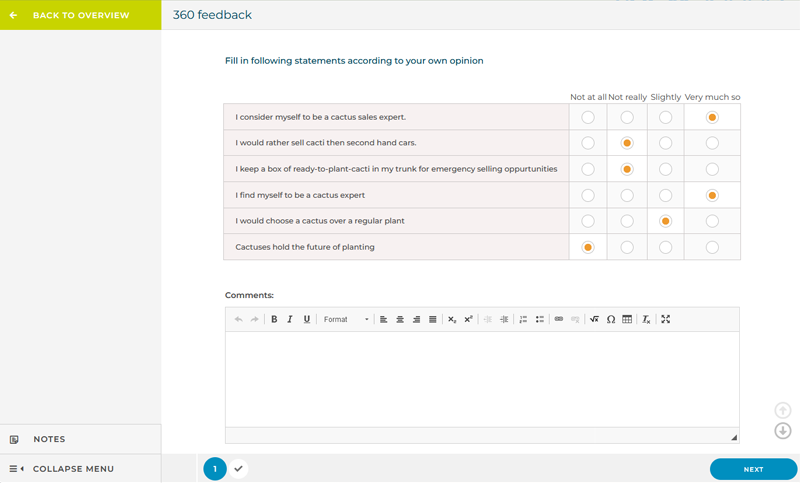The height and width of the screenshot is (483, 800).
Task: Click the Undo icon in comments toolbar
Action: pos(238,319)
